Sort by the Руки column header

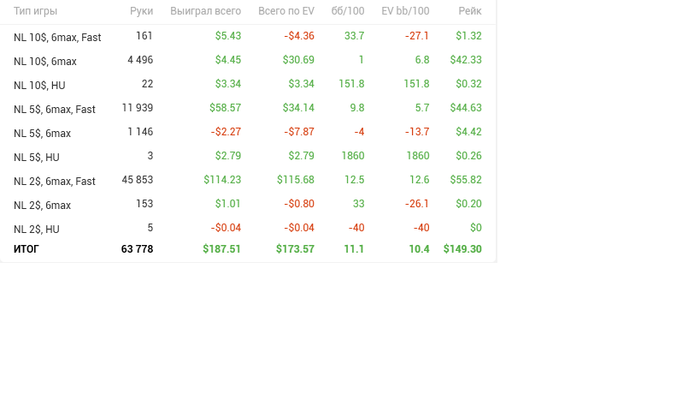click(x=142, y=11)
